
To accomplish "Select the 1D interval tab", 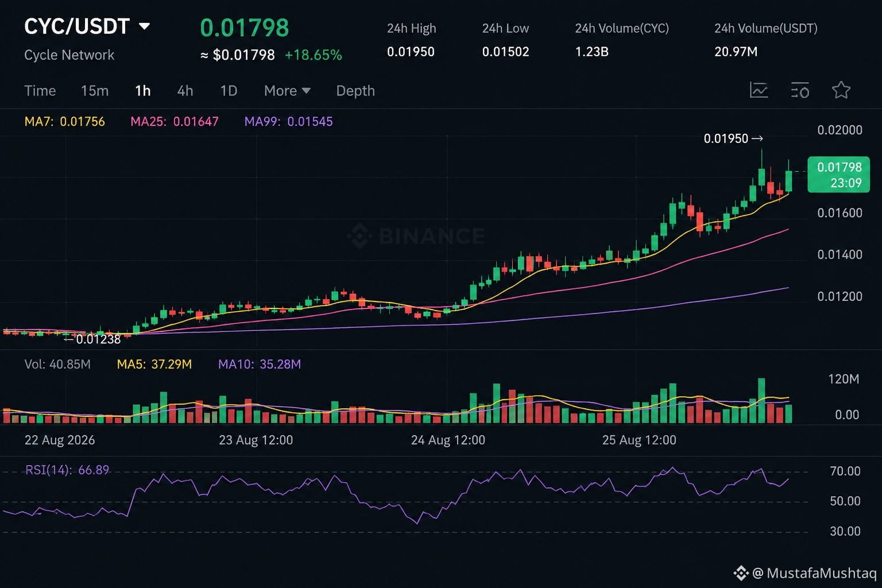I will 229,91.
